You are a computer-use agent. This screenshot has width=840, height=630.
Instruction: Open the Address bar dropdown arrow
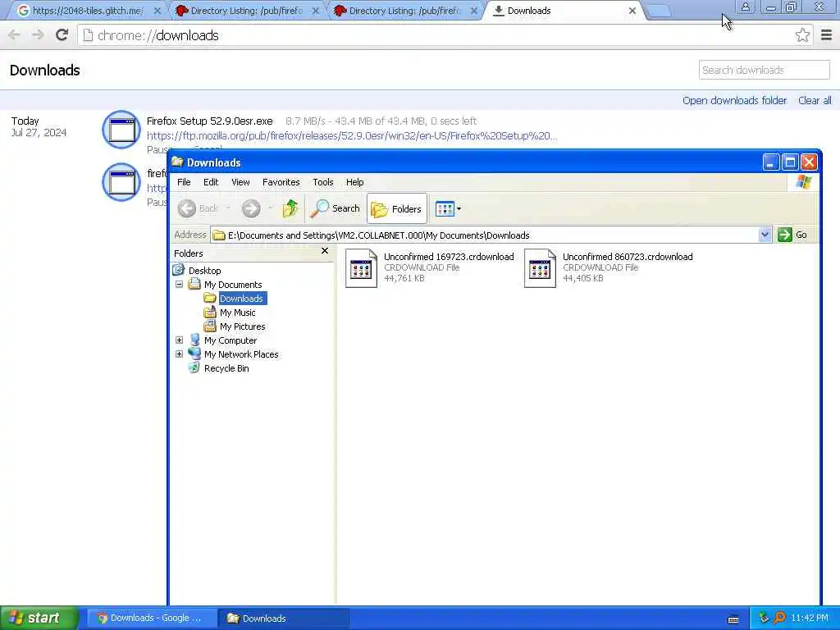tap(765, 235)
